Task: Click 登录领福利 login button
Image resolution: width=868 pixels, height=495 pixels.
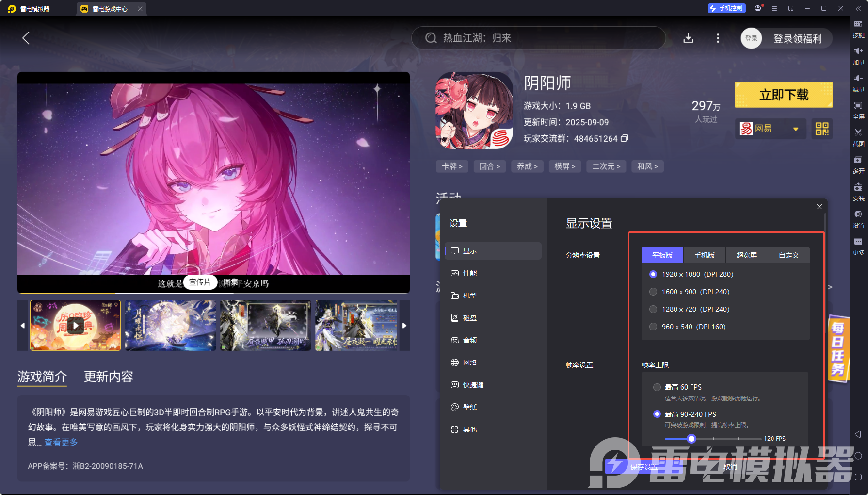Action: pos(797,39)
